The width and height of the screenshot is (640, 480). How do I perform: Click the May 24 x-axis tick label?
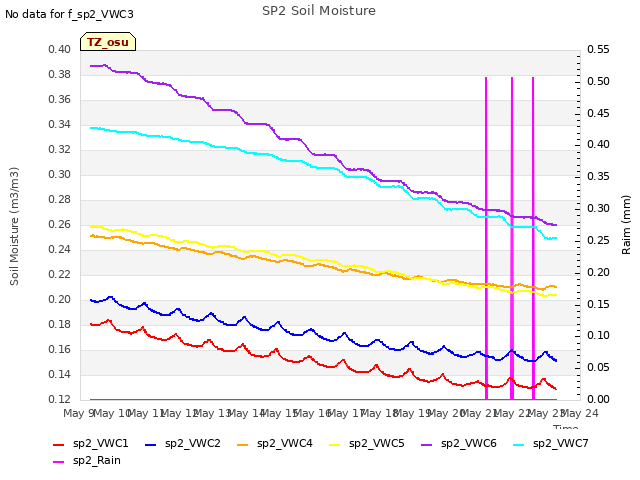tap(580, 413)
